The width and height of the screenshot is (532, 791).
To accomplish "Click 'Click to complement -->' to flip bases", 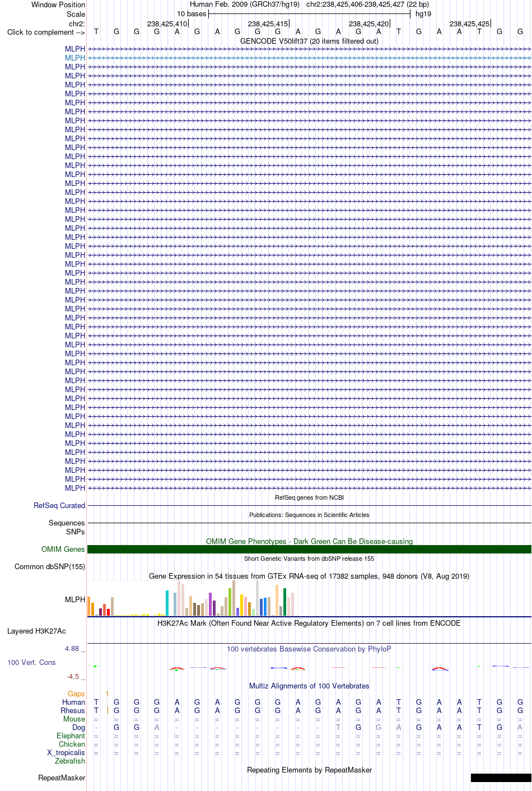I will 46,32.
